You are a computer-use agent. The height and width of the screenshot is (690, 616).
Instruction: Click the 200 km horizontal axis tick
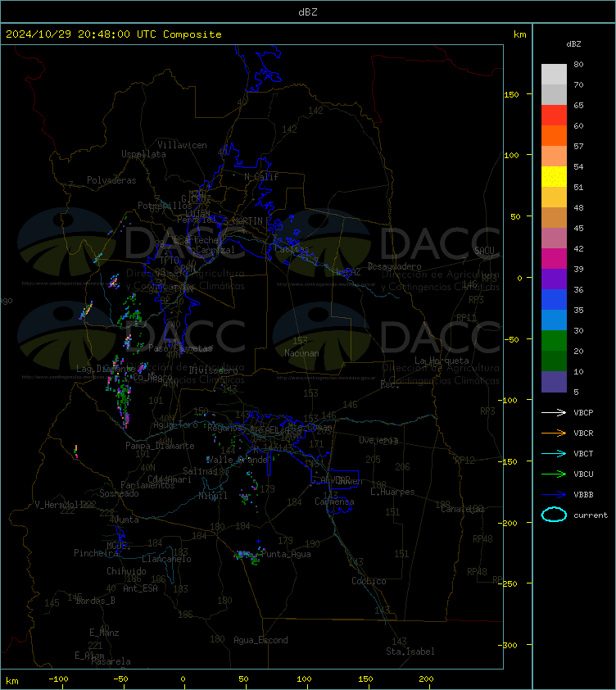click(x=426, y=679)
